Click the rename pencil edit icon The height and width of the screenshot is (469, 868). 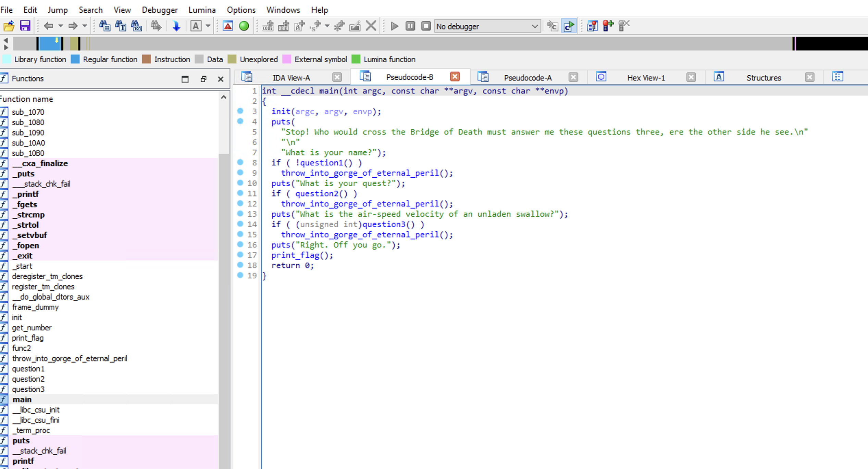pos(355,26)
